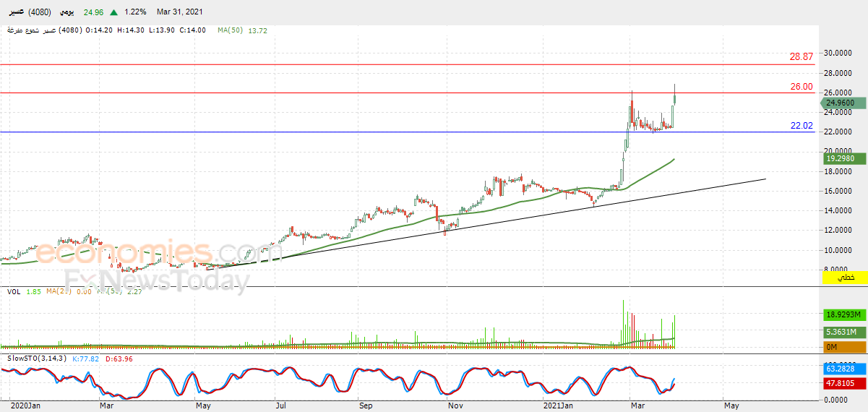Click the VOL indicator label
The image size is (868, 412).
(14, 291)
